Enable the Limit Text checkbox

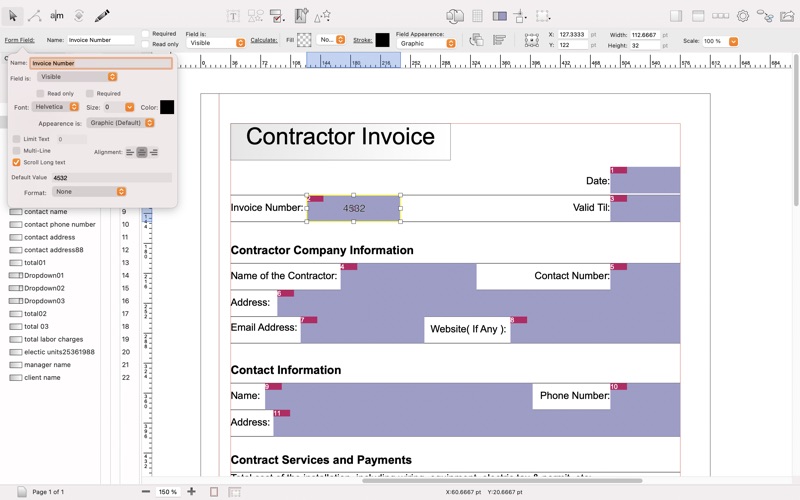coord(16,139)
